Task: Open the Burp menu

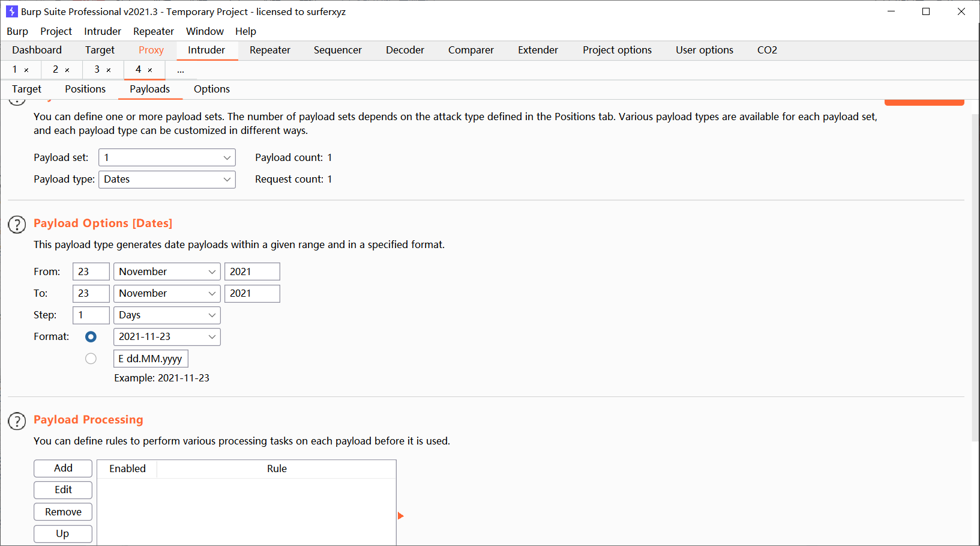Action: click(17, 31)
